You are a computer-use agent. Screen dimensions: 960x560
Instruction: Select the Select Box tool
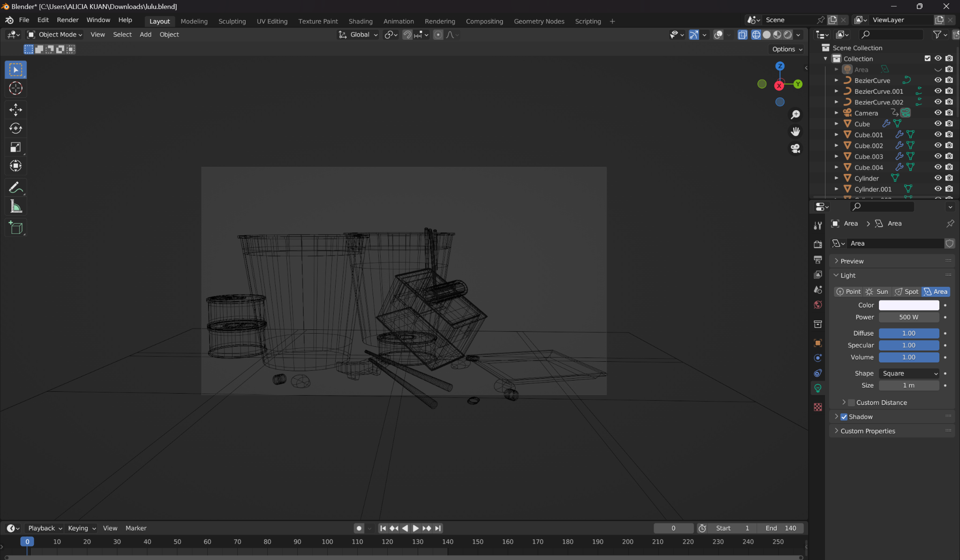coord(15,70)
